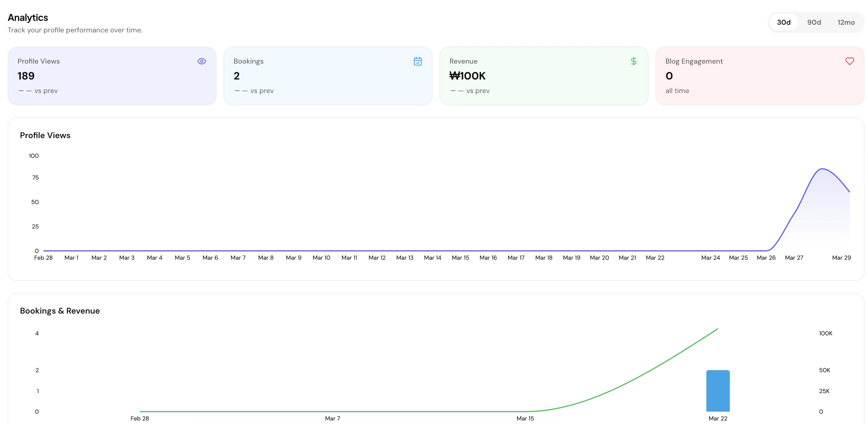
Task: Switch to the 12mo time range
Action: [846, 22]
